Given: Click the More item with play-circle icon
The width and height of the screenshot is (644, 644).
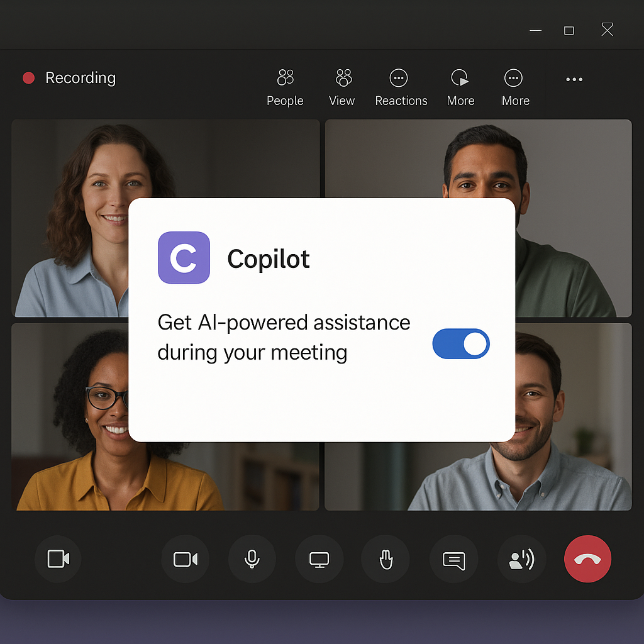Looking at the screenshot, I should click(460, 88).
